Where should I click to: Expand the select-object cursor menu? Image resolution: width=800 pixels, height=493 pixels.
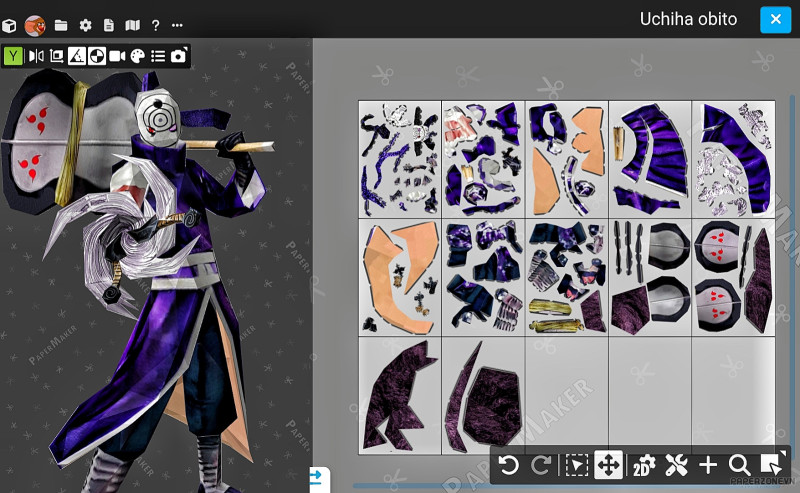771,464
